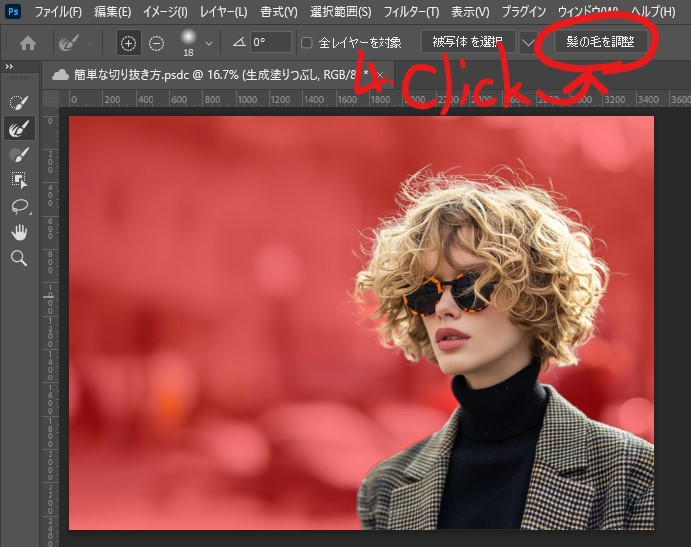Select the Brush tool in sidebar

point(19,155)
